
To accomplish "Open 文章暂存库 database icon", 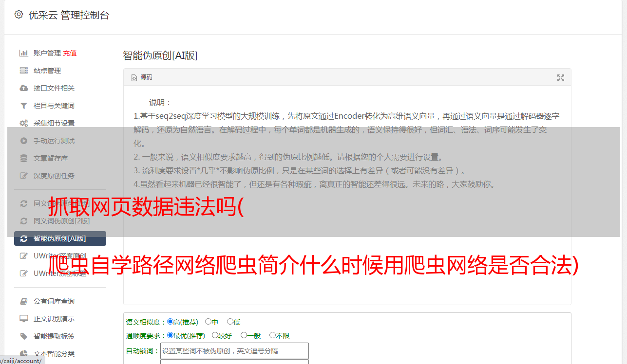I will click(x=23, y=158).
